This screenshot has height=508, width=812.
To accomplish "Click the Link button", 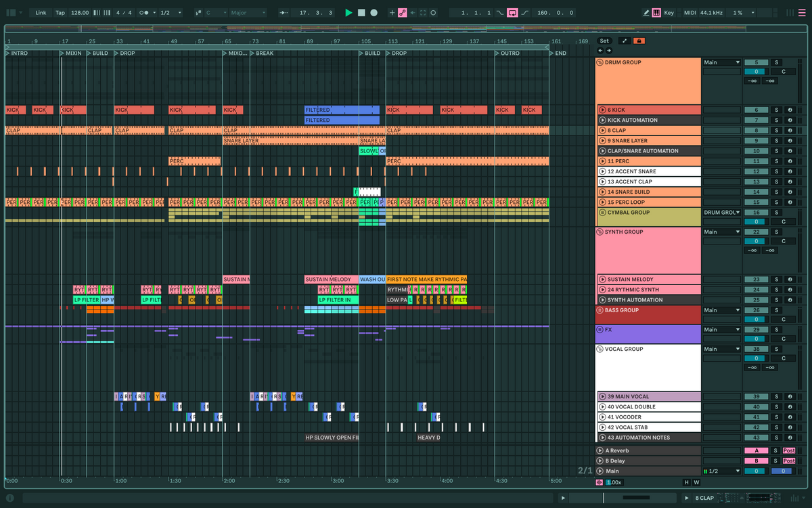I will 41,13.
